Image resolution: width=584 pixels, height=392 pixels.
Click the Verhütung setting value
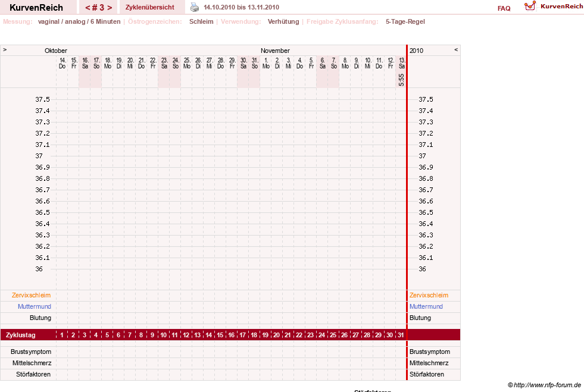[x=283, y=21]
